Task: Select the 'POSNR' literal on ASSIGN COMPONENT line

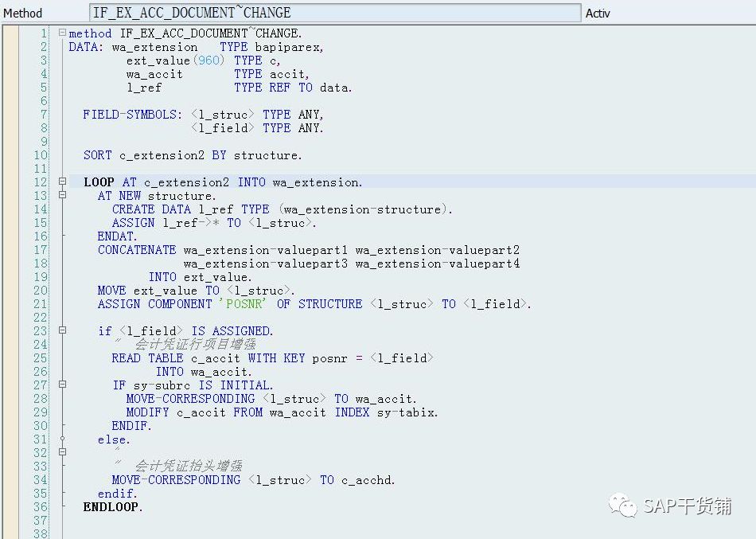Action: point(244,303)
